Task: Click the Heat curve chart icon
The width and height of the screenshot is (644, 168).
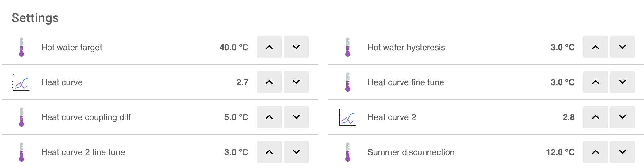Action: [21, 82]
